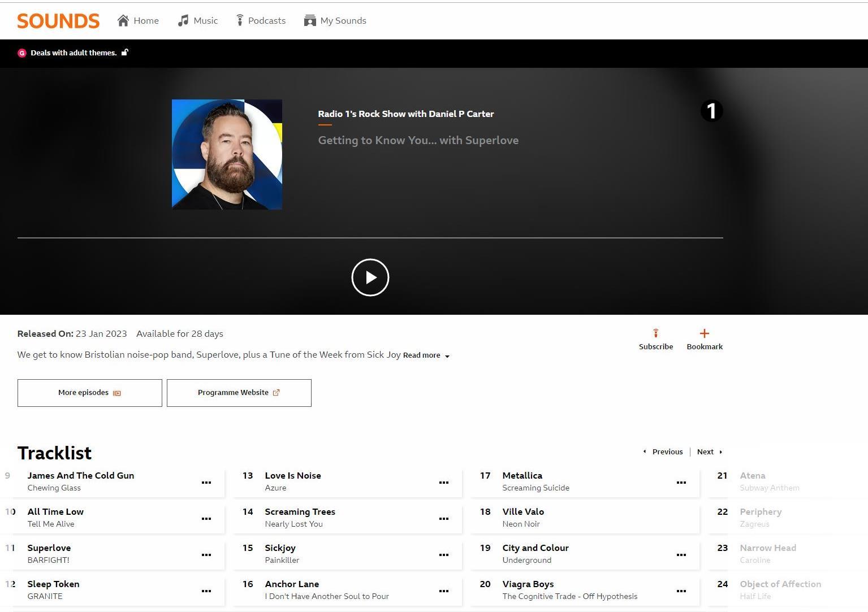Open more options for All Time Low track
Image resolution: width=868 pixels, height=612 pixels.
click(x=206, y=519)
